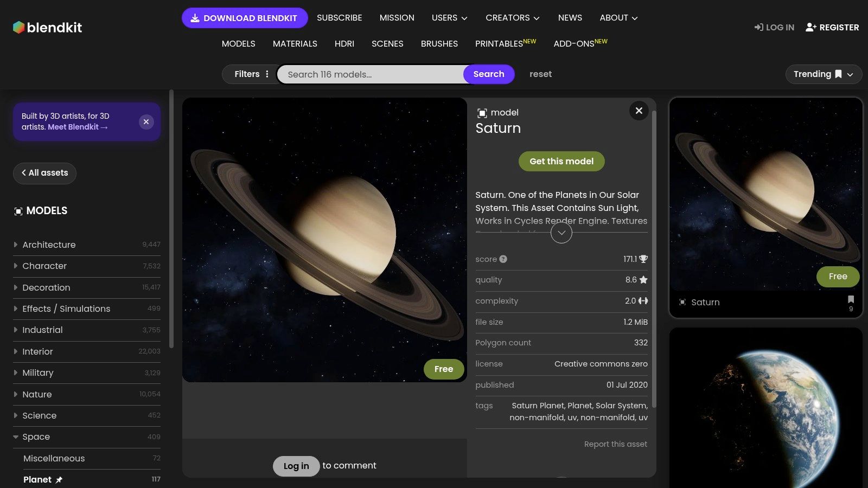Open the Mission page

point(397,18)
